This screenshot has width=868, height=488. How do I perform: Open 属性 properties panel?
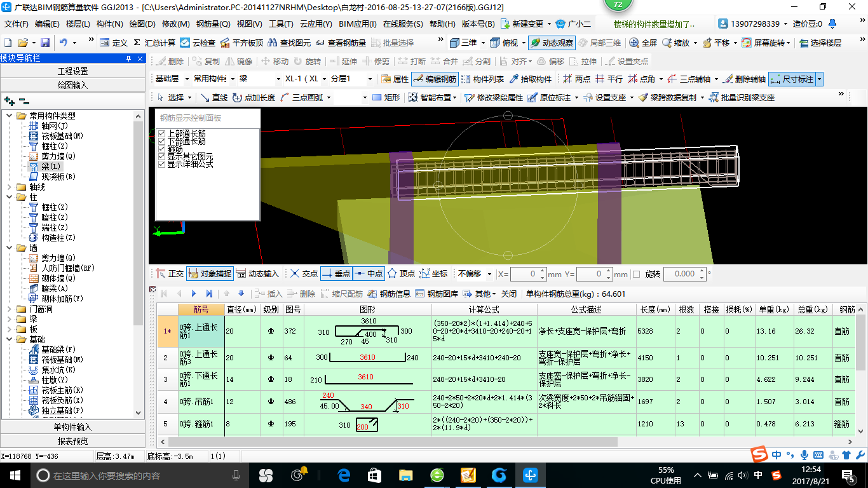(395, 79)
